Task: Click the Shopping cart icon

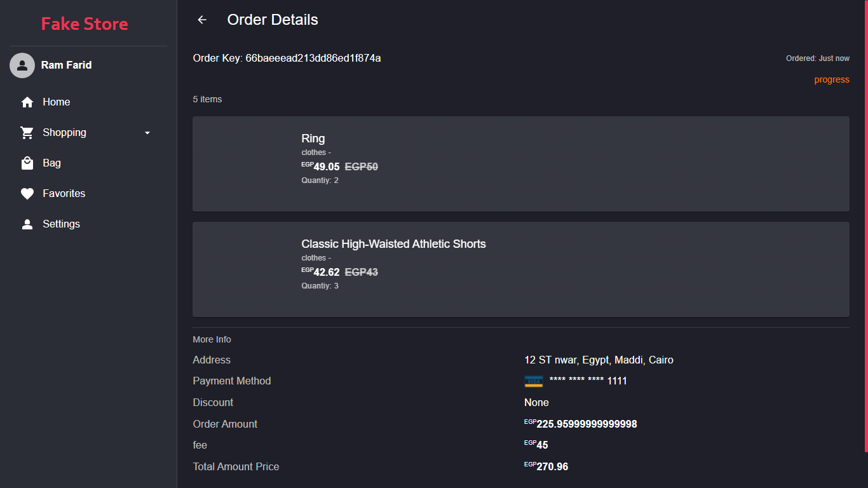Action: [x=27, y=133]
